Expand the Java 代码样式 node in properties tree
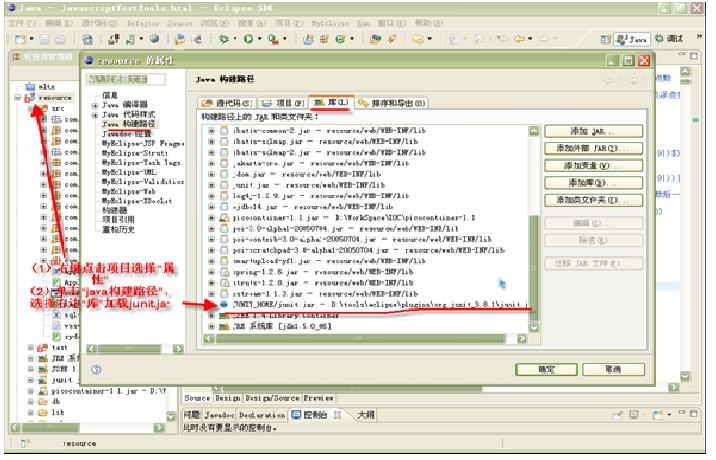The image size is (716, 460). click(95, 115)
